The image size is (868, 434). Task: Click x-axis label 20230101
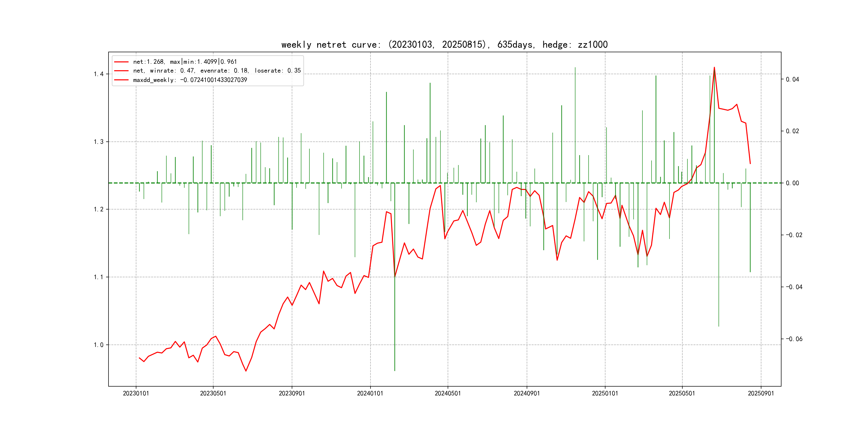[x=136, y=394]
